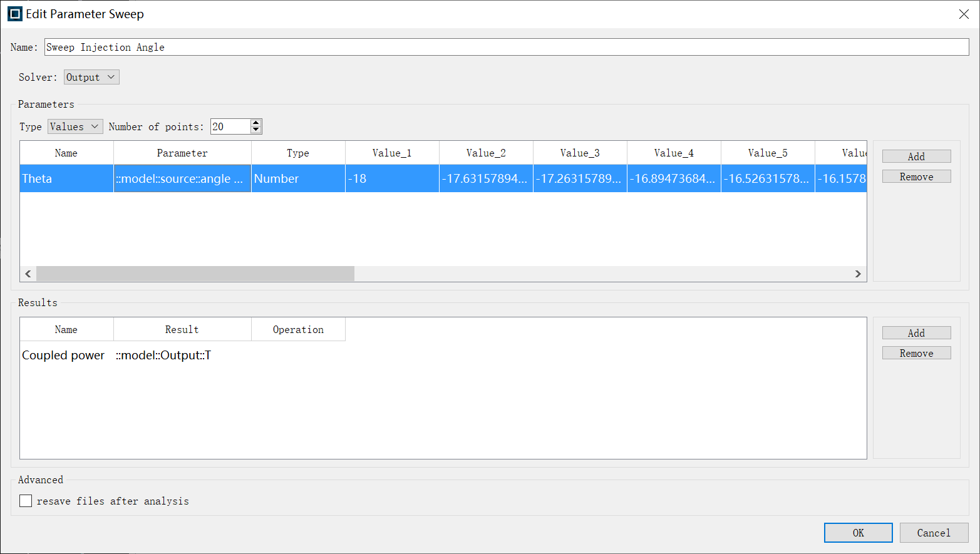Viewport: 980px width, 554px height.
Task: Enable resave files after analysis checkbox
Action: pos(26,501)
